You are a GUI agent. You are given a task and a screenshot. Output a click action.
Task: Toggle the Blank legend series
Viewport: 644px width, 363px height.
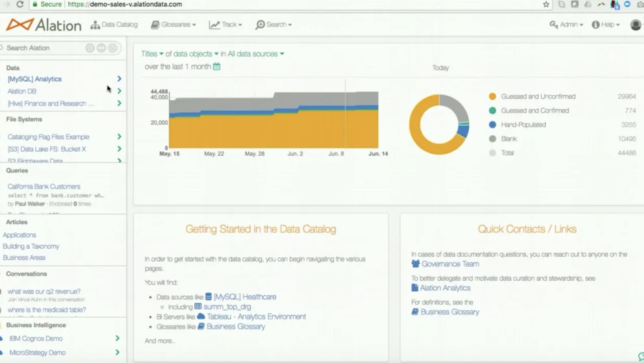[509, 139]
